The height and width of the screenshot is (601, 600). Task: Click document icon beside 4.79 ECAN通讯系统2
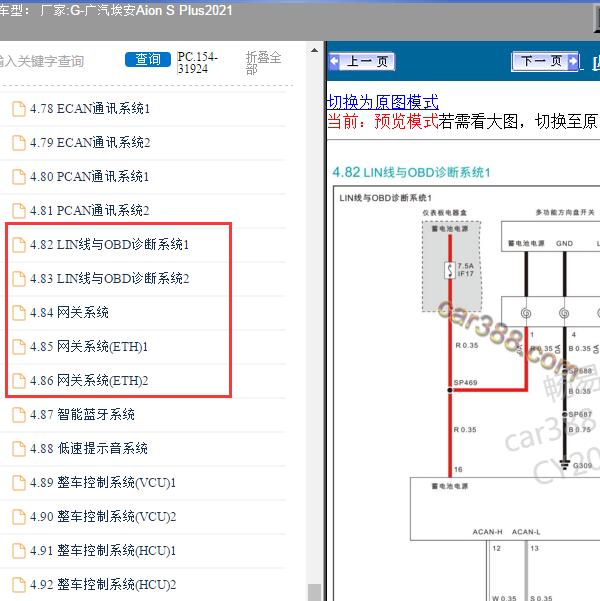point(18,143)
